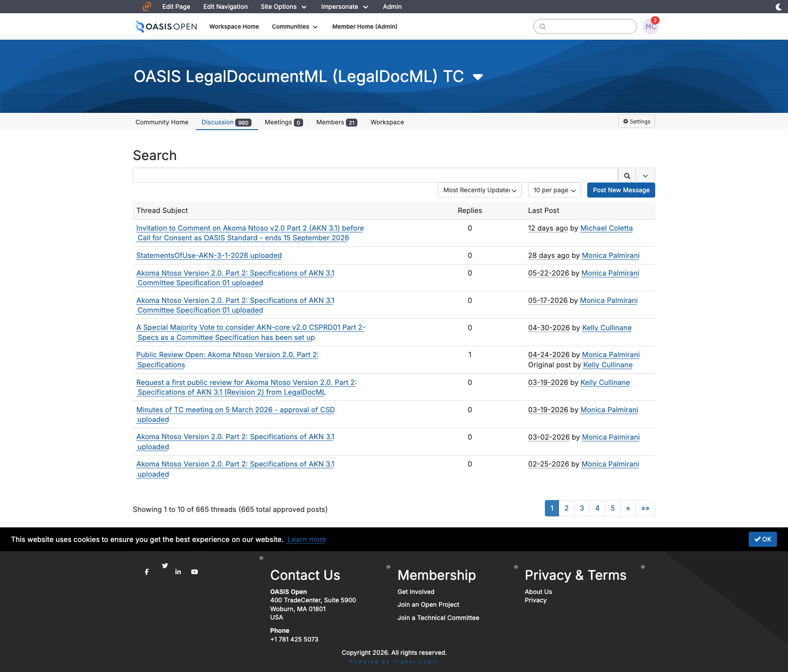The image size is (788, 672).
Task: Open Member Home (Admin)
Action: pyautogui.click(x=365, y=26)
